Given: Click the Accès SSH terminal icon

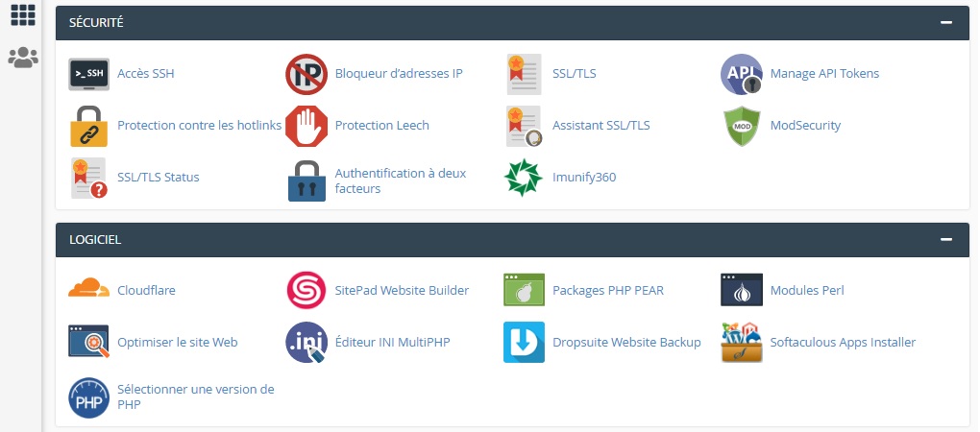Looking at the screenshot, I should tap(89, 74).
